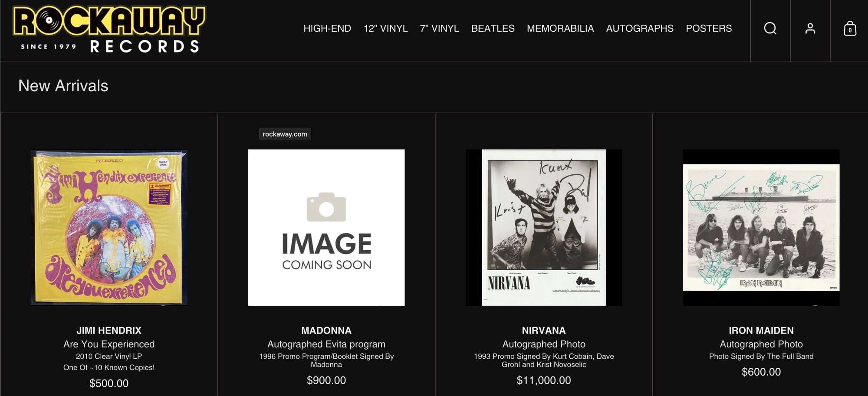The image size is (868, 396).
Task: Open the shopping bag cart icon
Action: 850,29
